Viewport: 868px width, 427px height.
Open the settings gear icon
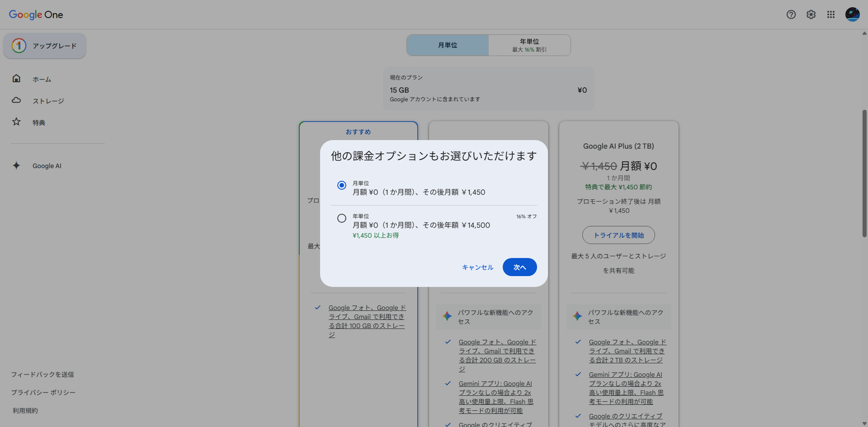click(x=811, y=14)
